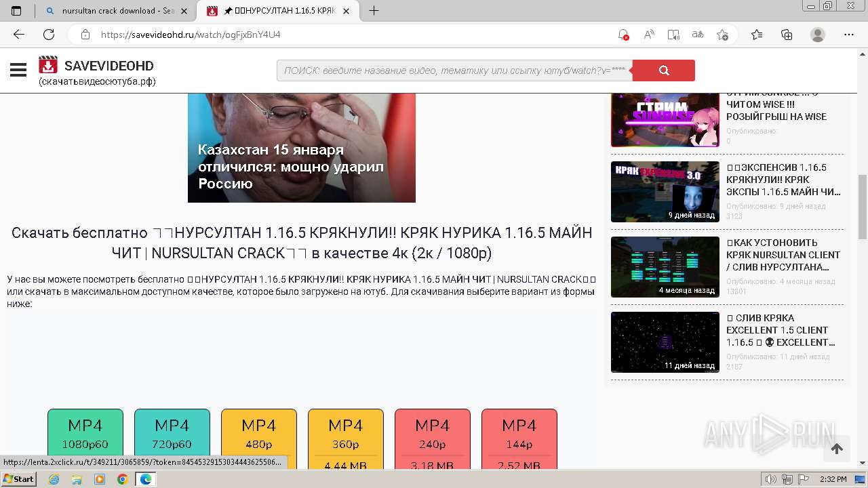The image size is (868, 488).
Task: Download MP4 in 144p quality
Action: 519,439
